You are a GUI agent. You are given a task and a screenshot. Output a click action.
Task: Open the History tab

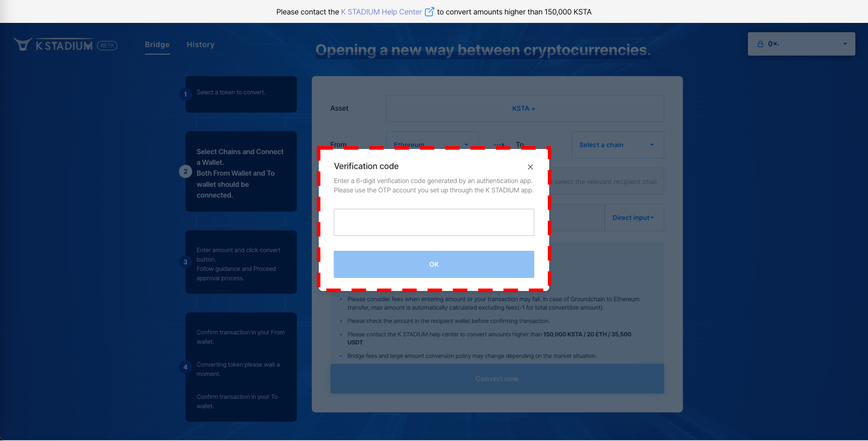click(x=200, y=44)
